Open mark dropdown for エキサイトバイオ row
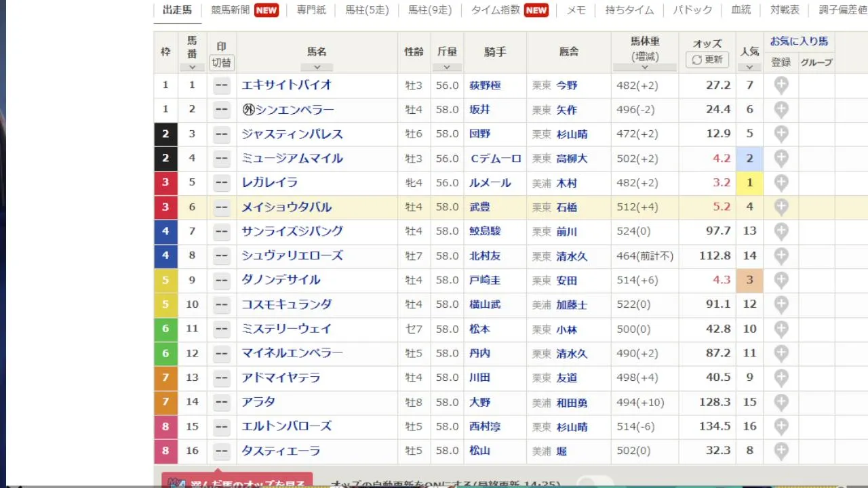Viewport: 868px width, 488px height. pyautogui.click(x=222, y=85)
